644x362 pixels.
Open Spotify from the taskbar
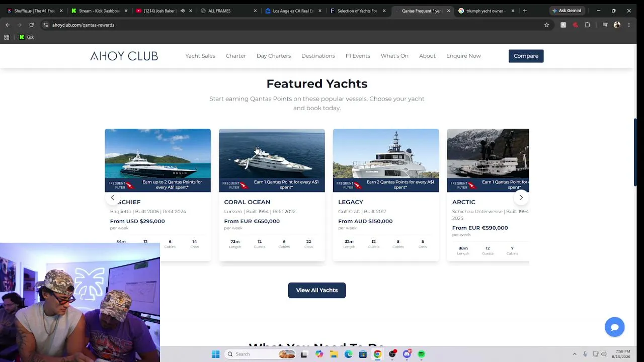tap(422, 354)
